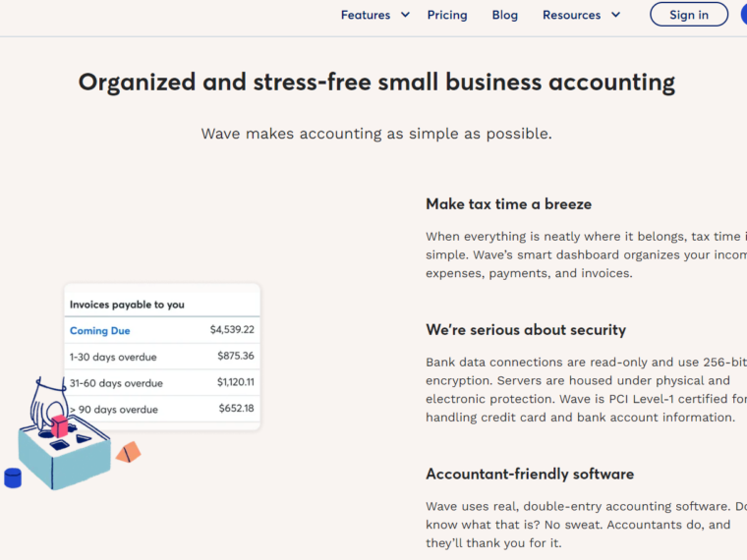Click the teal shape-sorter box illustration
747x560 pixels.
coord(64,455)
